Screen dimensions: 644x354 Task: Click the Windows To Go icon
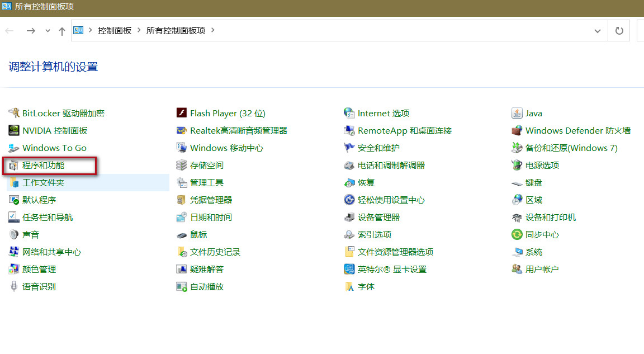[14, 148]
